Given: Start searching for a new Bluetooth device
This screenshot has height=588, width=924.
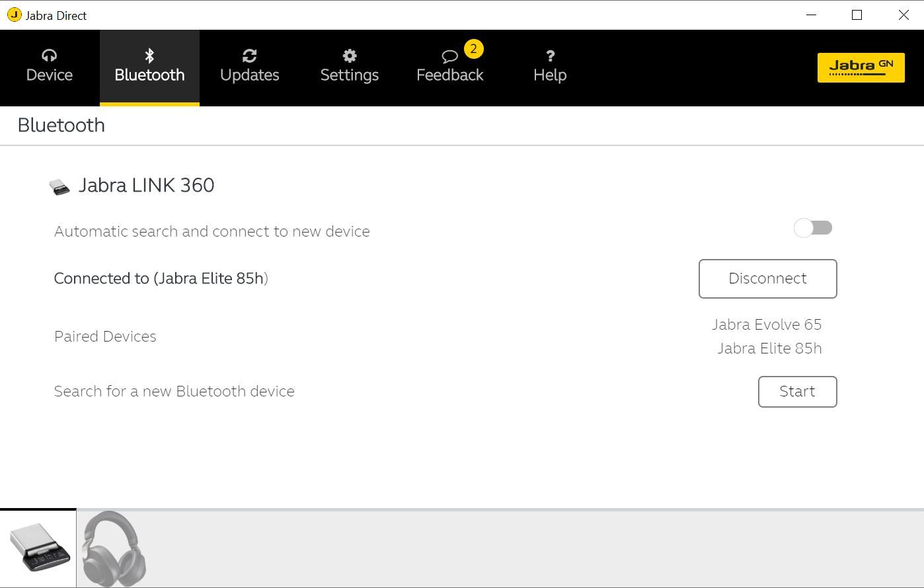Looking at the screenshot, I should 797,392.
